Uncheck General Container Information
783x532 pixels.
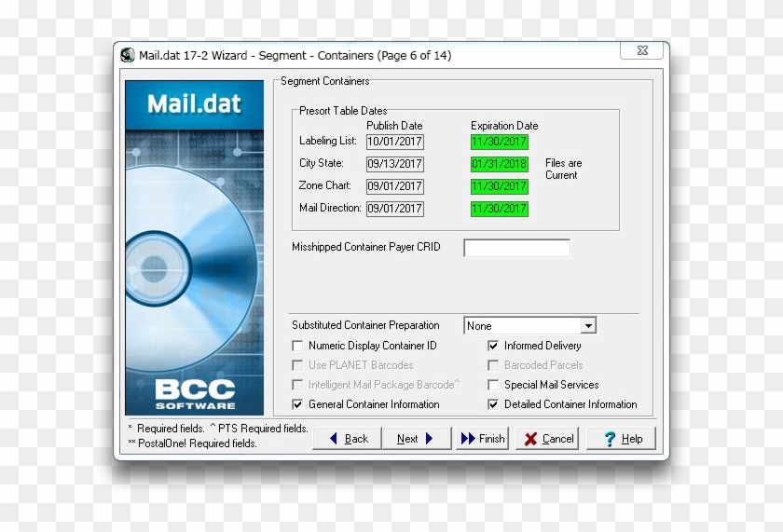(x=297, y=404)
